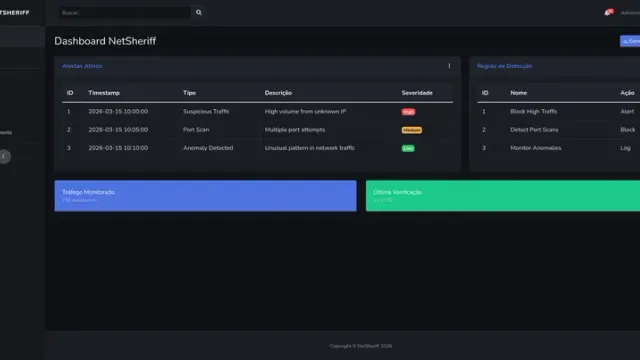Image resolution: width=640 pixels, height=360 pixels.
Task: Select the Tráfego Monitorado blue card
Action: [x=205, y=196]
